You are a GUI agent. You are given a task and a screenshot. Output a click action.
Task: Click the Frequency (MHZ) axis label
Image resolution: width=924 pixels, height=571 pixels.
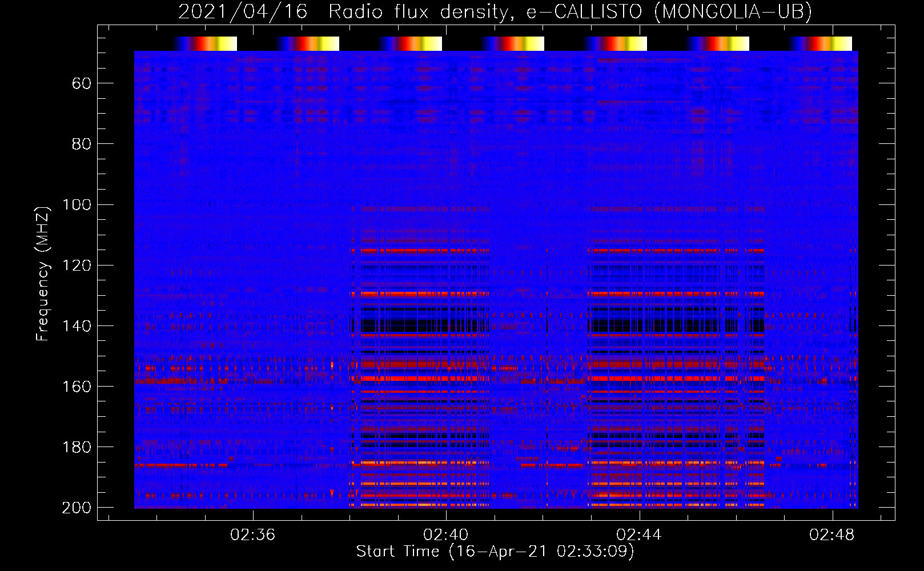(43, 274)
